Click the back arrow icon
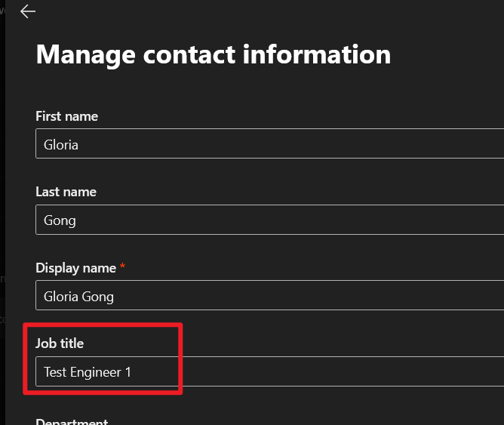 click(28, 11)
